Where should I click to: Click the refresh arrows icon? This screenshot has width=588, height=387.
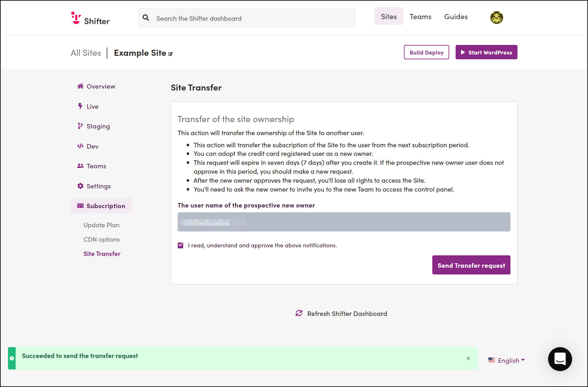[299, 313]
